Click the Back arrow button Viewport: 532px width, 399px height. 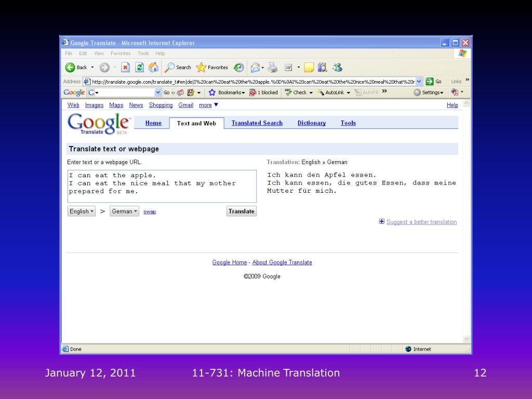(x=70, y=68)
